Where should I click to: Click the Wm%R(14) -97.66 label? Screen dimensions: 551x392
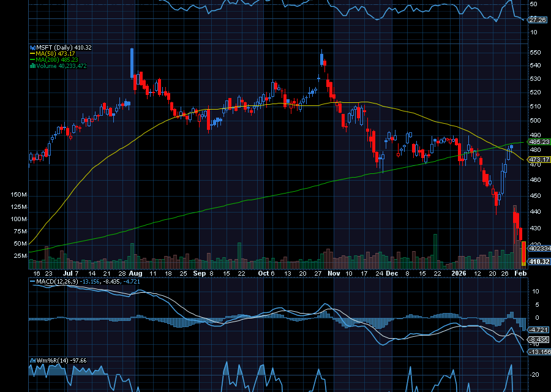[61, 360]
